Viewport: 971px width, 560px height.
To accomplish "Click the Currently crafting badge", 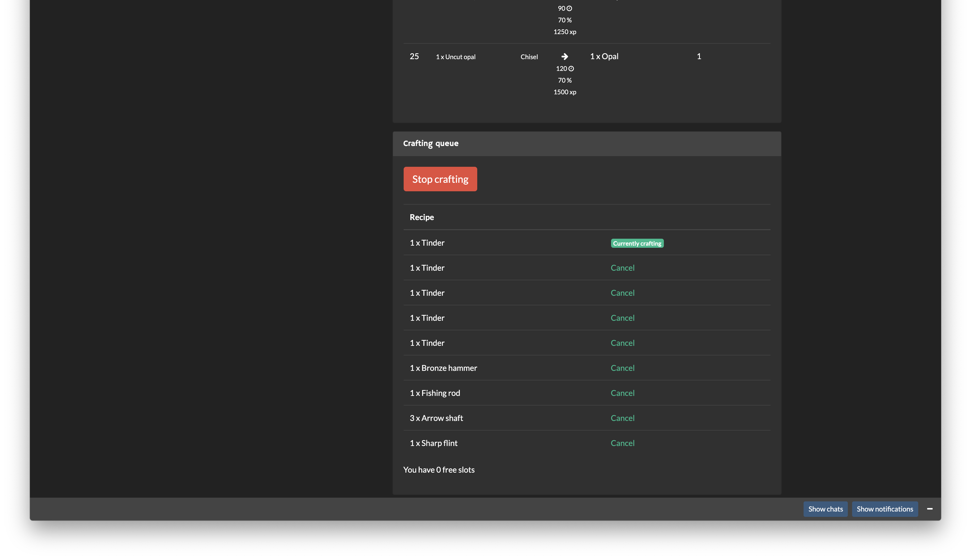I will [x=637, y=243].
